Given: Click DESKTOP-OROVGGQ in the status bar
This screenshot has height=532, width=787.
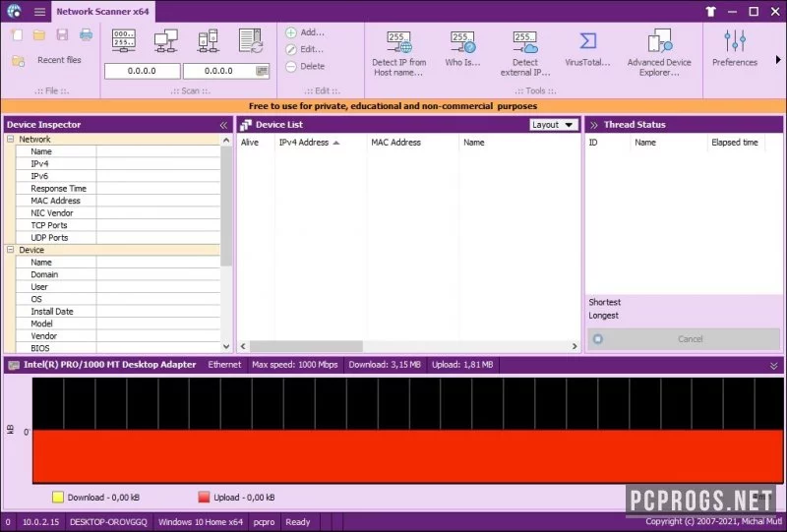Looking at the screenshot, I should [108, 522].
